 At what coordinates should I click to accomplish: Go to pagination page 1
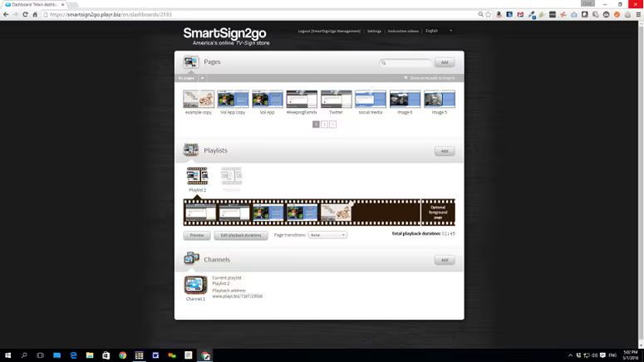(316, 125)
